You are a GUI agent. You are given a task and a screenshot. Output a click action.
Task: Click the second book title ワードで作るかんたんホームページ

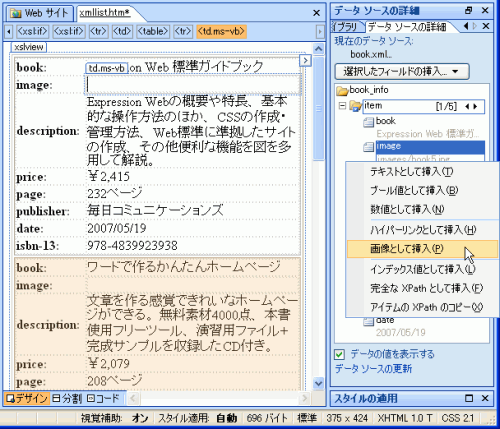click(184, 267)
